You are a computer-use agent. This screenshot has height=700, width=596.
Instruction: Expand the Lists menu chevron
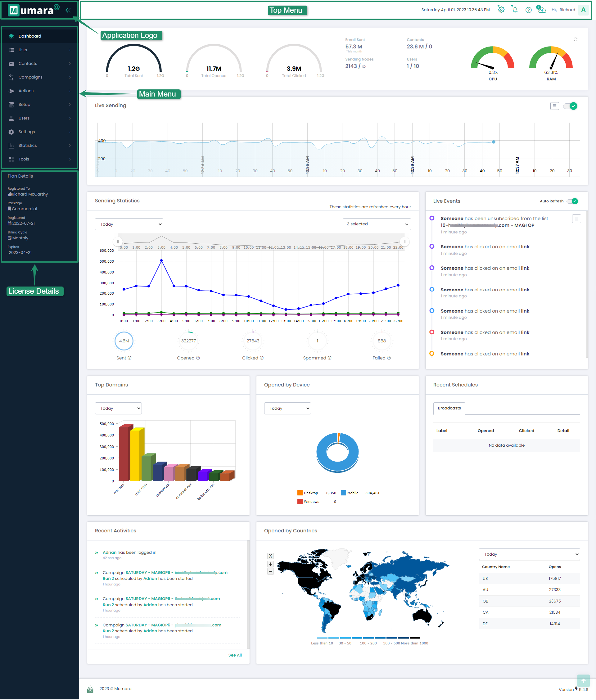(x=70, y=50)
